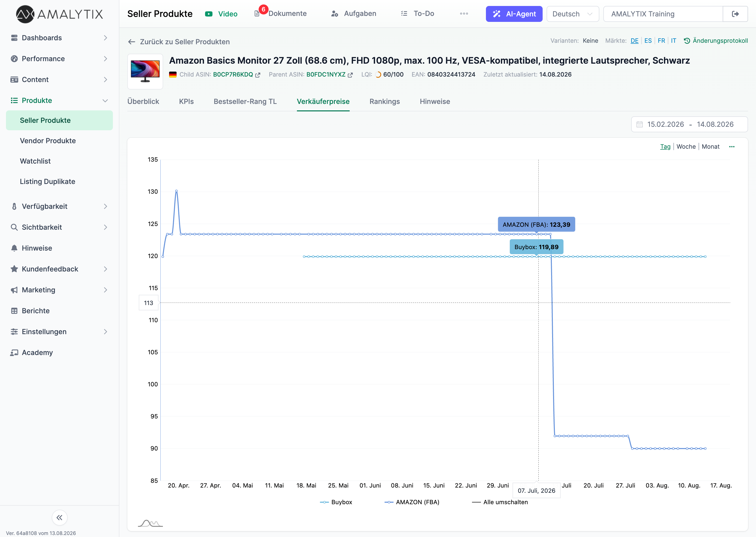Expand the Performance menu
Viewport: 756px width, 537px height.
[x=59, y=58]
